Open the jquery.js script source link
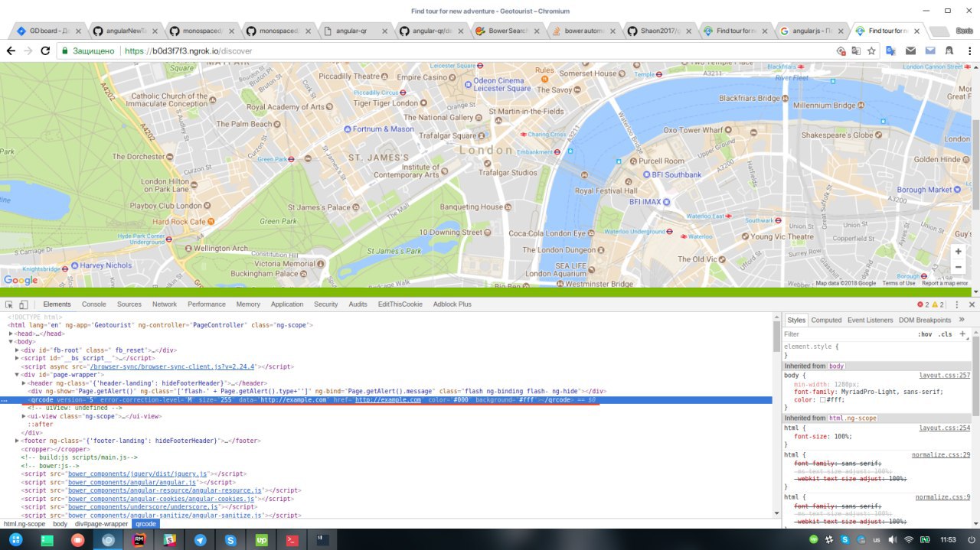 click(x=138, y=474)
